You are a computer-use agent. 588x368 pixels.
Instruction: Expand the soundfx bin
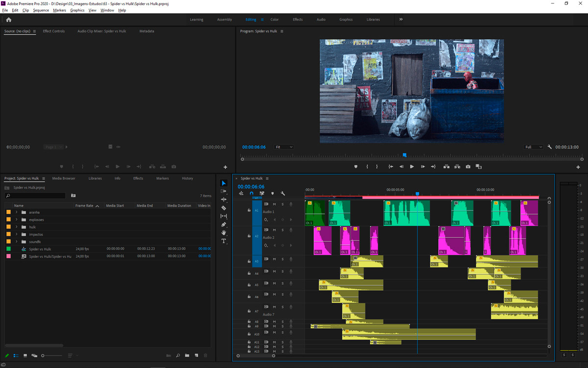(17, 241)
